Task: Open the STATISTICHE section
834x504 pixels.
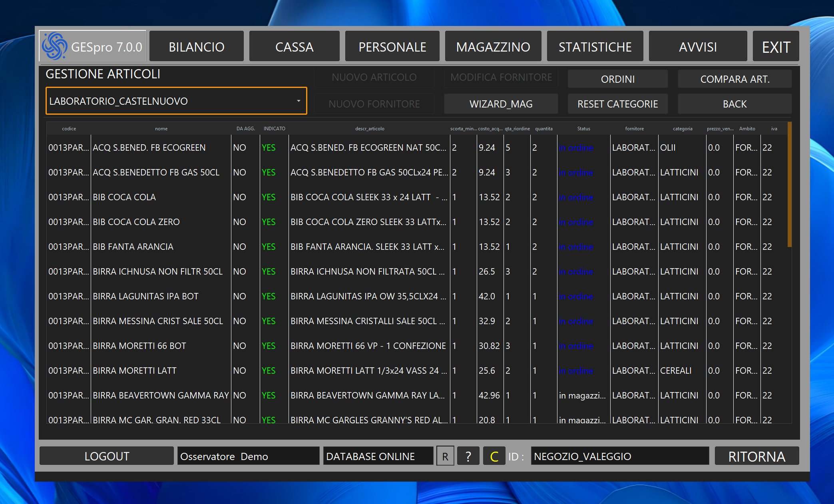Action: [x=595, y=46]
